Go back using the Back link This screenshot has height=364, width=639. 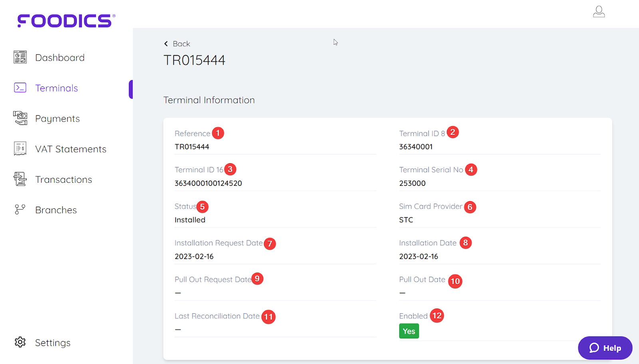point(177,44)
